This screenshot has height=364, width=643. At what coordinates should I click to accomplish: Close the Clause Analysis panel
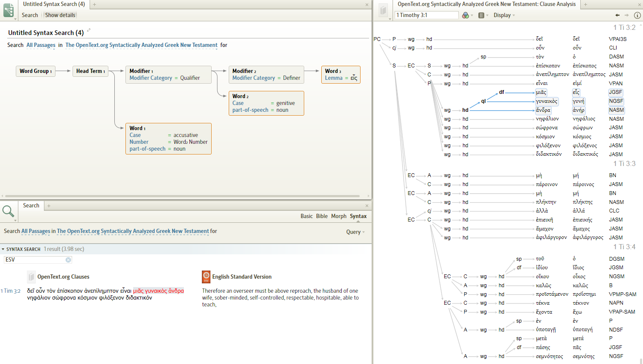[x=639, y=5]
